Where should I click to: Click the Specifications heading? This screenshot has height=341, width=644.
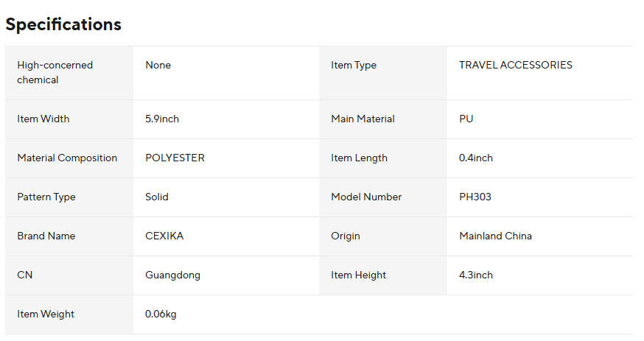pyautogui.click(x=63, y=24)
